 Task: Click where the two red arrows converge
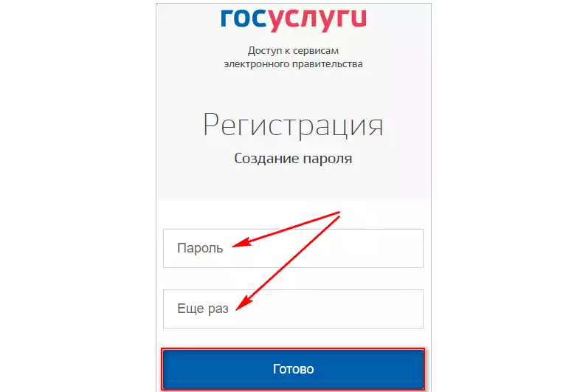[337, 215]
